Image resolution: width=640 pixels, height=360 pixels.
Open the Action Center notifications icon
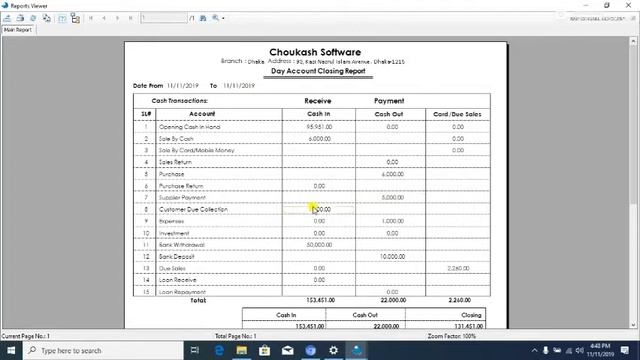(625, 350)
